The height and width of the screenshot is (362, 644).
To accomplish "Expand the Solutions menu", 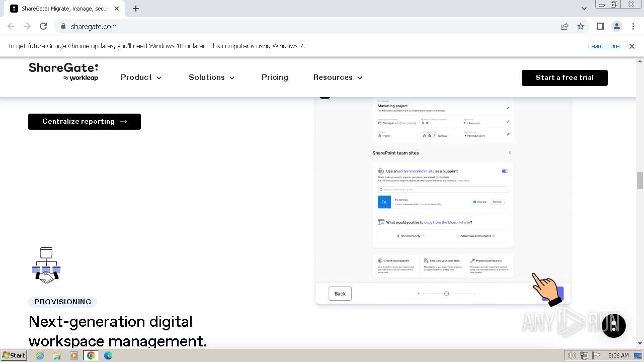I will [x=211, y=77].
